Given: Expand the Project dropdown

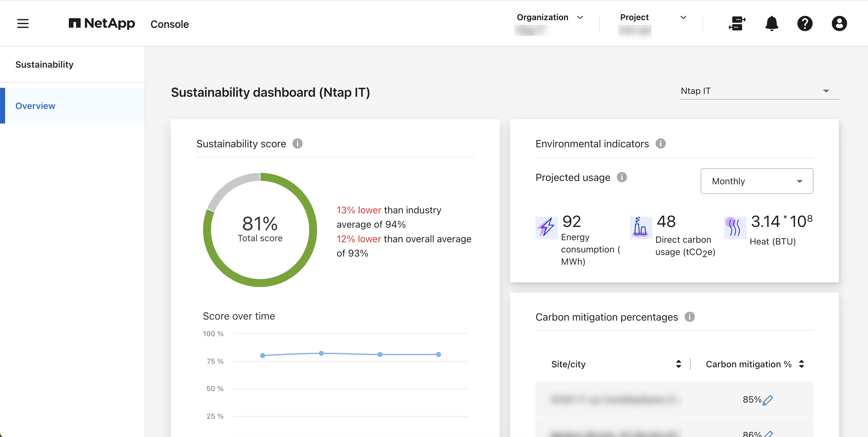Looking at the screenshot, I should tap(683, 18).
